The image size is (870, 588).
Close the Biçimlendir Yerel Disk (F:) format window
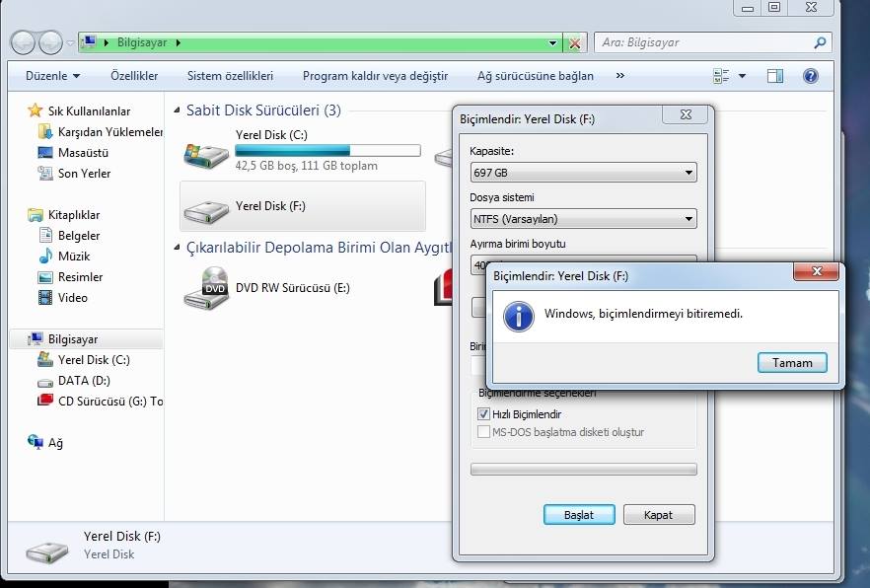coord(686,114)
